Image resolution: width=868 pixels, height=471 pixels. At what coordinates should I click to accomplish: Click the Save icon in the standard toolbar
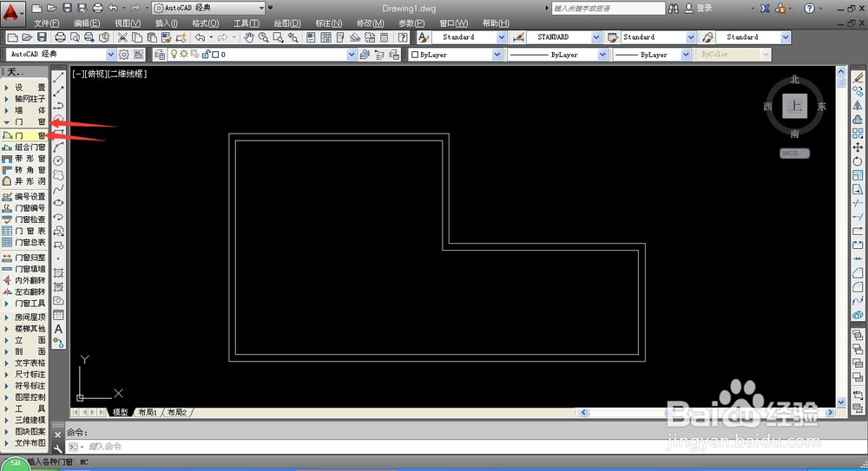[x=42, y=37]
